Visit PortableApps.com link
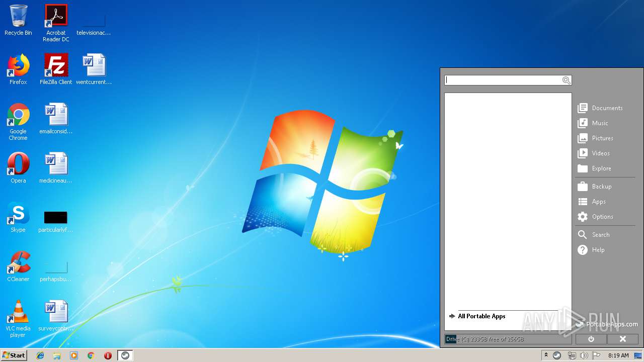644x362 pixels. (x=607, y=324)
